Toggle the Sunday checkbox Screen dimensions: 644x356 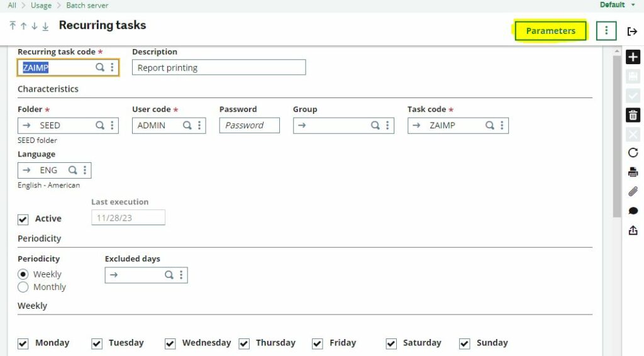pos(465,343)
